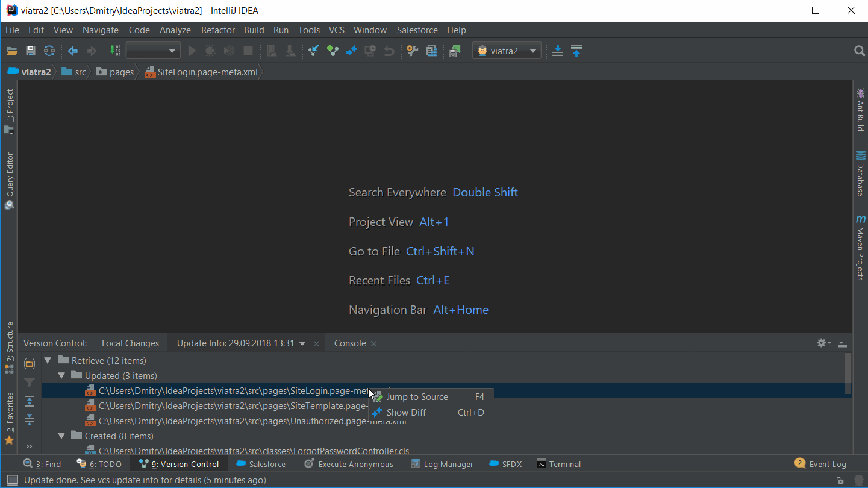This screenshot has width=868, height=488.
Task: Open the Query Editor side panel
Action: click(10, 181)
